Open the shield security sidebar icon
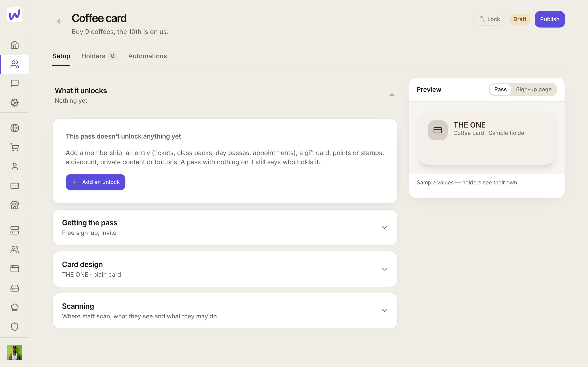Viewport: 588px width, 367px height. click(14, 327)
